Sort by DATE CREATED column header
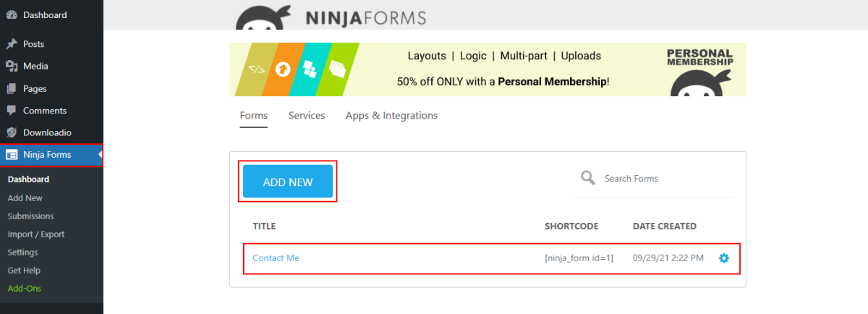The width and height of the screenshot is (868, 314). 665,226
